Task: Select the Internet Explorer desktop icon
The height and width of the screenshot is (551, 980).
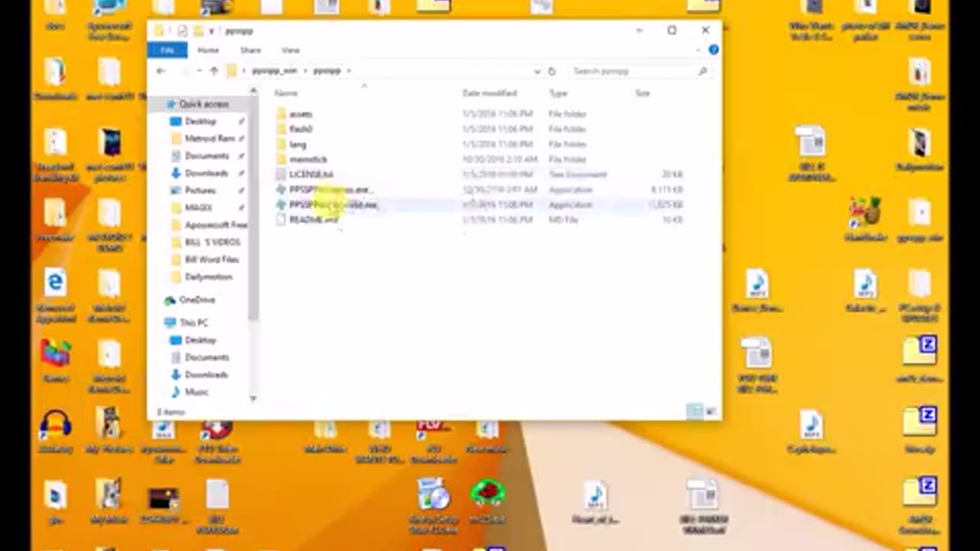Action: click(x=55, y=284)
